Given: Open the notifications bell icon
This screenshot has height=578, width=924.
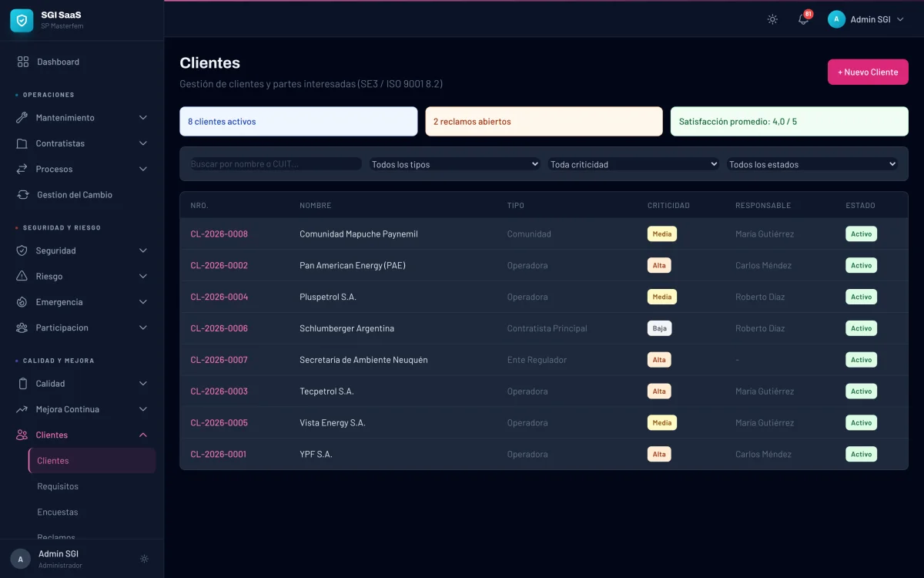Looking at the screenshot, I should tap(803, 20).
